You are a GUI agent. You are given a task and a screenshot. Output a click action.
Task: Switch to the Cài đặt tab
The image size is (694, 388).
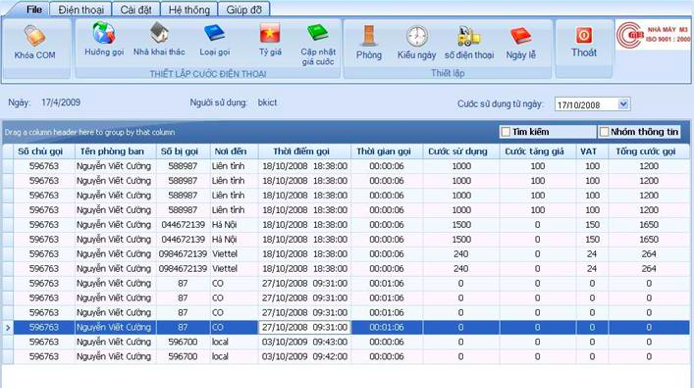click(x=135, y=9)
